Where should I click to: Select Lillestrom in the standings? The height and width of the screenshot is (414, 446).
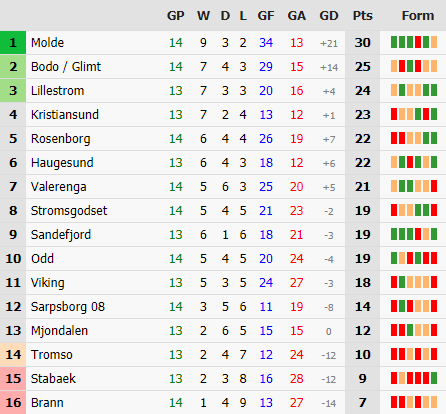tap(57, 91)
